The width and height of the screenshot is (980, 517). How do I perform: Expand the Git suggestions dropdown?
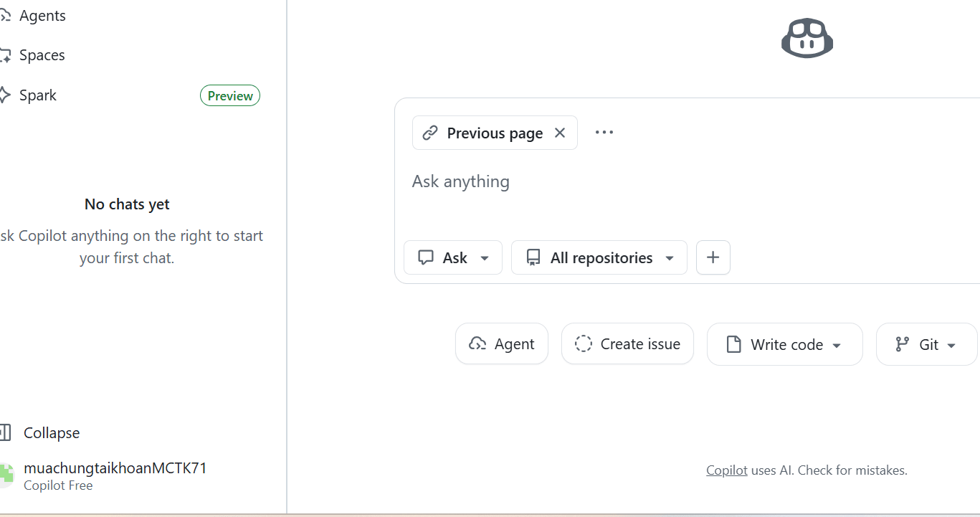(926, 345)
